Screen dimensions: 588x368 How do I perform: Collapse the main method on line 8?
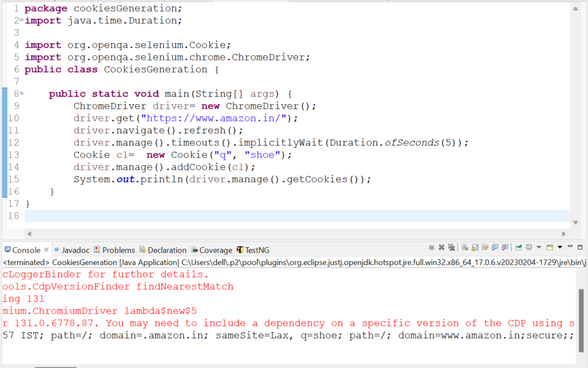21,93
